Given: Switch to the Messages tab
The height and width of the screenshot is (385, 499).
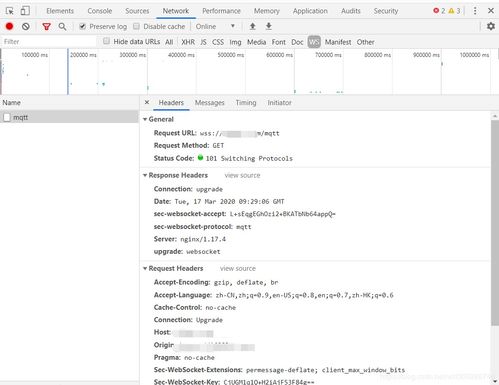Looking at the screenshot, I should point(209,103).
